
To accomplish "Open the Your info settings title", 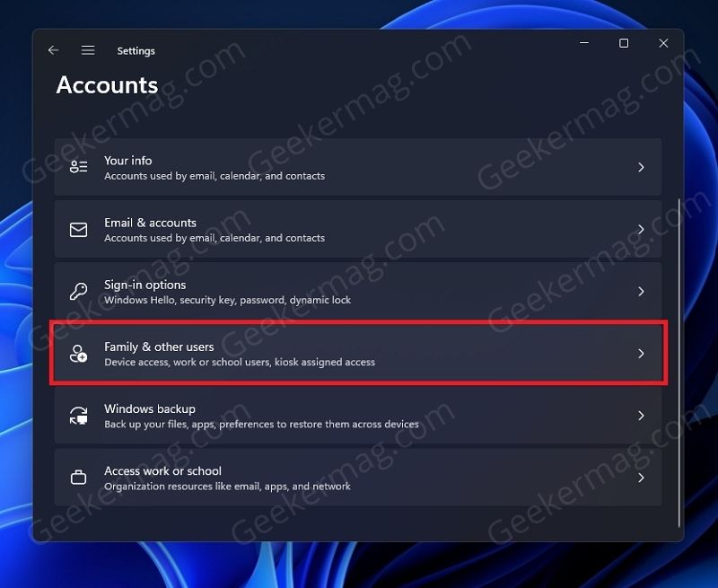I will 127,161.
